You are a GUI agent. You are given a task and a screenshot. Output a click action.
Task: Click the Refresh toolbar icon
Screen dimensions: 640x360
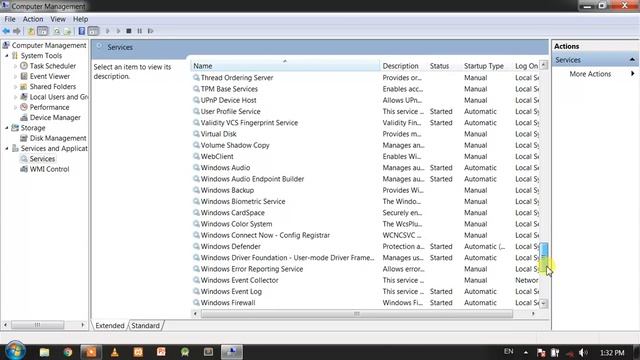57,31
